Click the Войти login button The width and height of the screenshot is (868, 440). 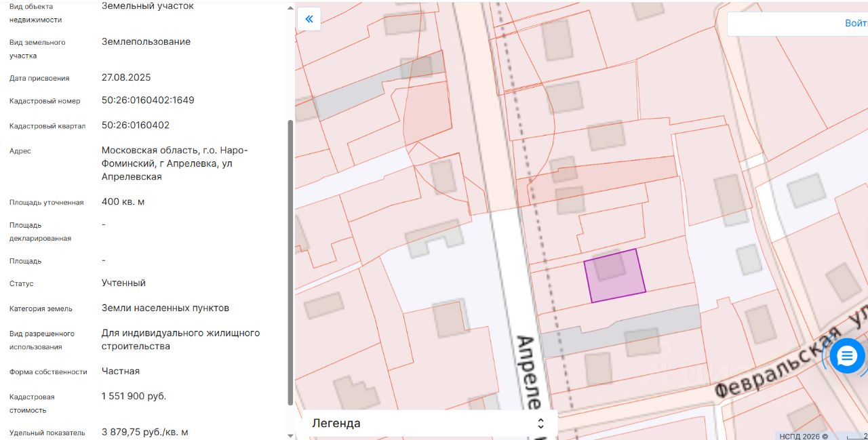[x=855, y=23]
